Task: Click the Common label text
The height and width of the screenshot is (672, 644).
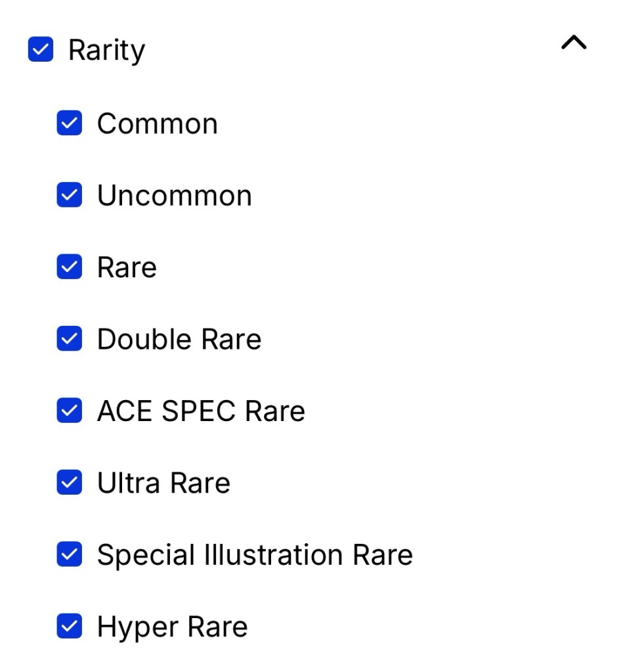Action: (157, 124)
